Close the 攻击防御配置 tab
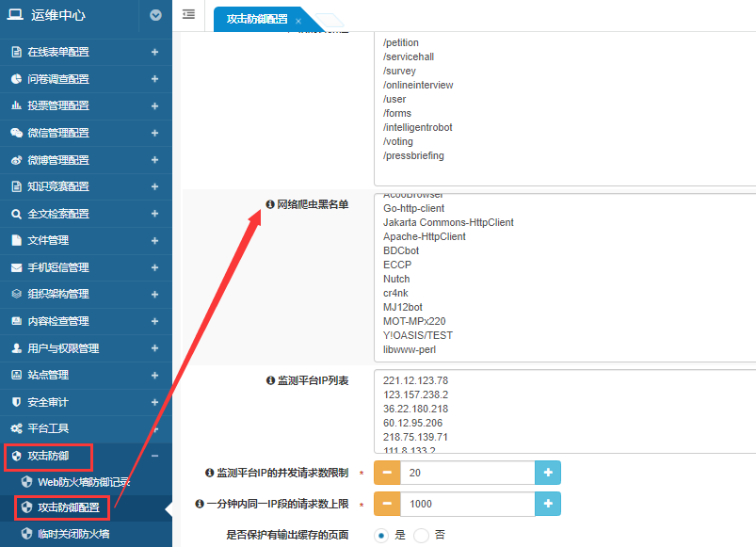Image resolution: width=756 pixels, height=547 pixels. (x=298, y=21)
